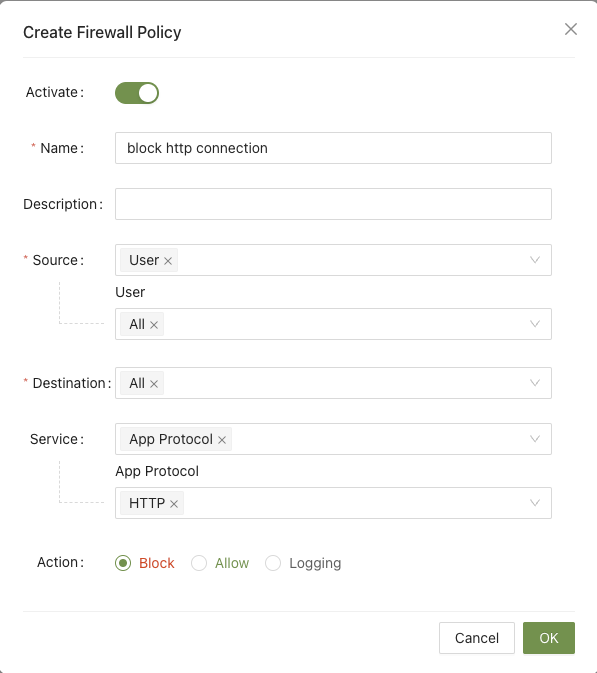
Task: Open the Destination dropdown arrow
Action: coord(534,383)
